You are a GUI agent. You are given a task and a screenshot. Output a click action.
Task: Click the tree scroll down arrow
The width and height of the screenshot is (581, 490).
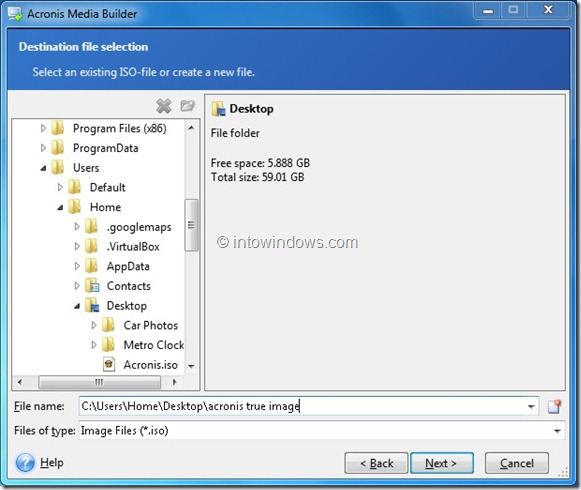pos(191,366)
